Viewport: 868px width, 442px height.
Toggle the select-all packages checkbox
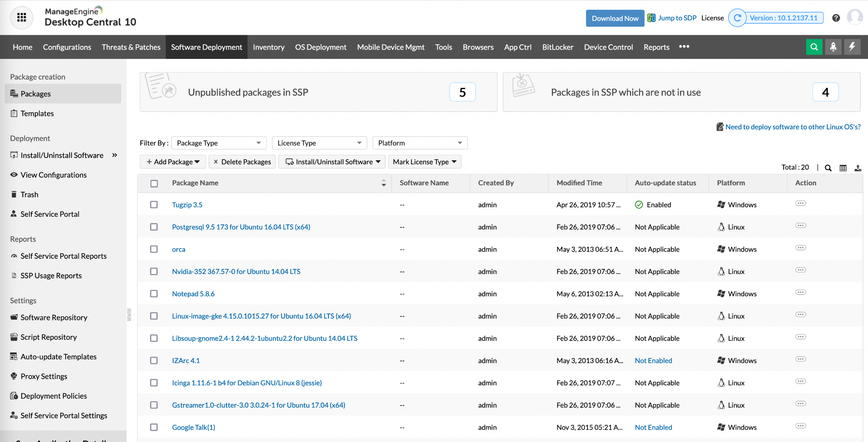(x=154, y=183)
